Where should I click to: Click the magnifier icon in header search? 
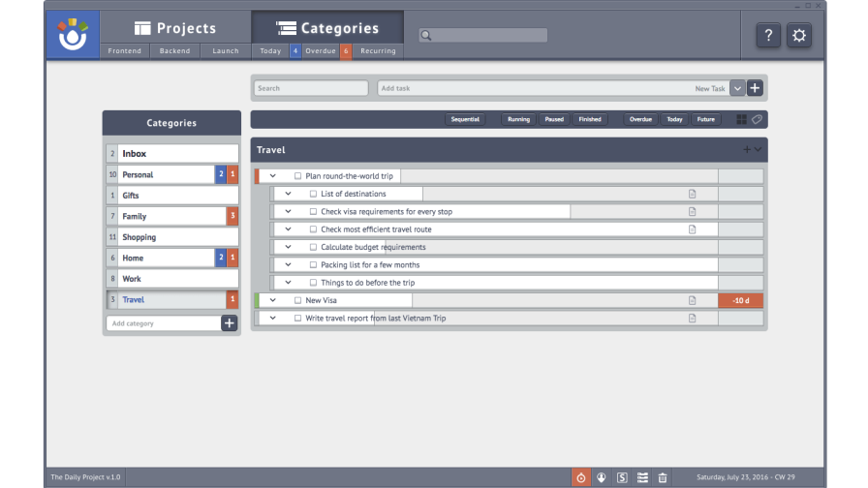pyautogui.click(x=425, y=36)
